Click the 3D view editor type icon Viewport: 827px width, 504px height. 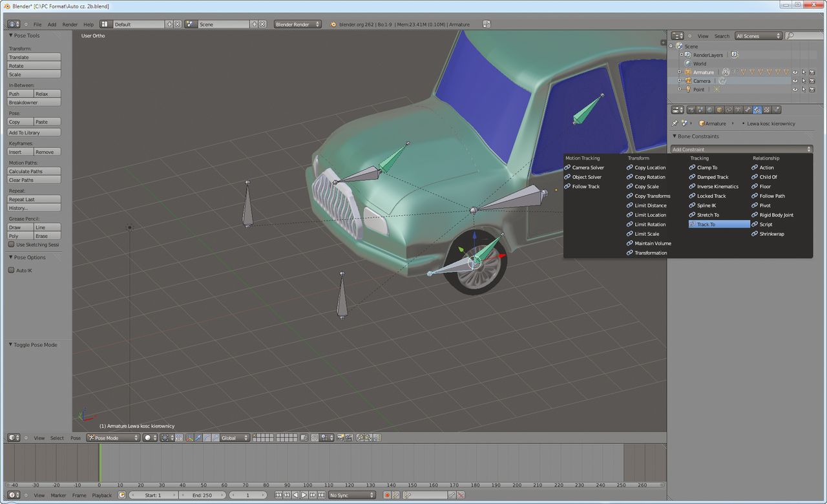coord(14,437)
